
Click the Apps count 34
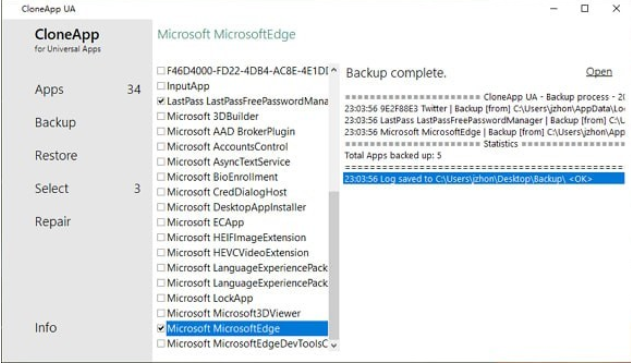coord(134,89)
